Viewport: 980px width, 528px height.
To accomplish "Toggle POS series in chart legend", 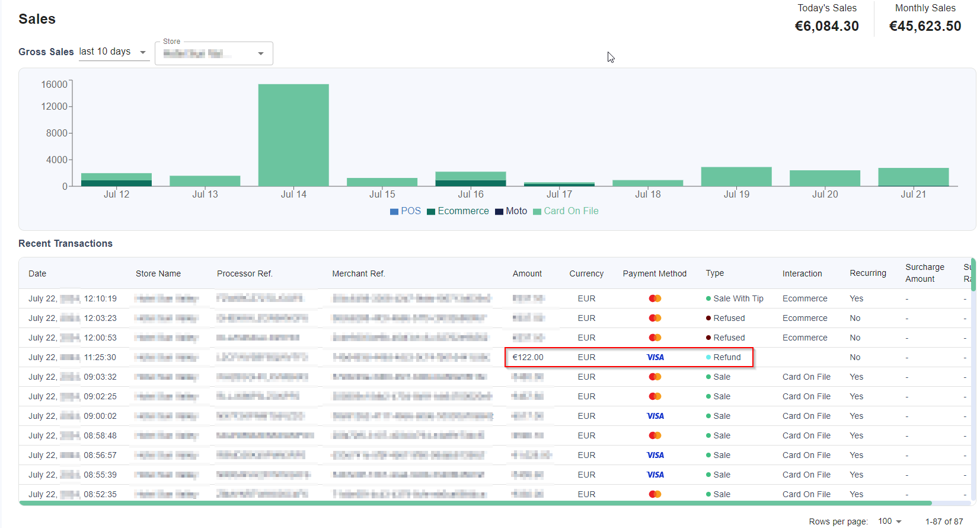I will pos(406,211).
